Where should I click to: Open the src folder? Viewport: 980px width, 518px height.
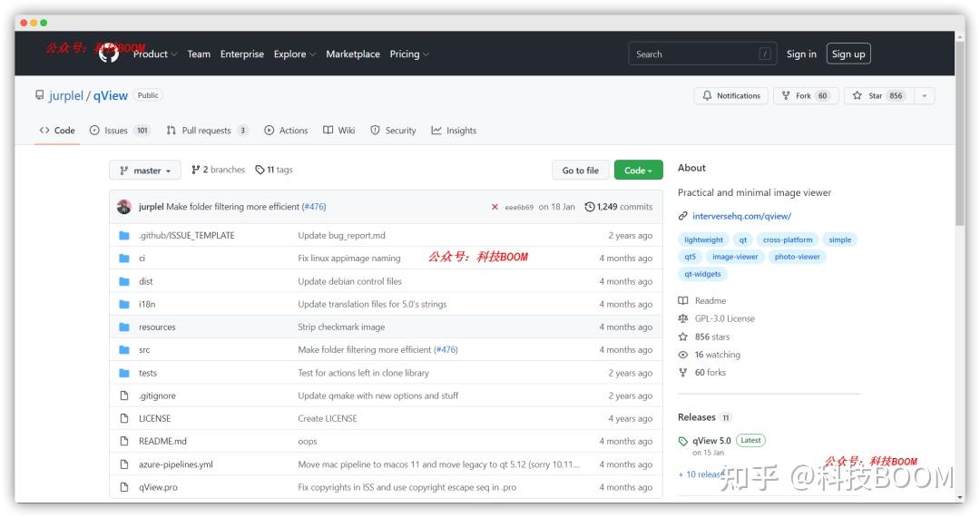tap(144, 350)
